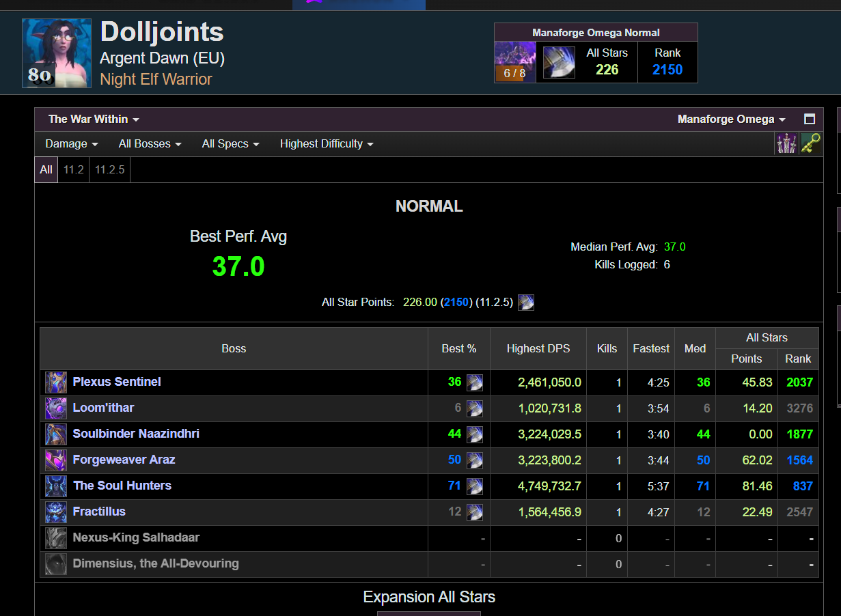This screenshot has width=841, height=616.
Task: Click Plexus Sentinel highest DPS 2,461,050.0
Action: point(549,382)
